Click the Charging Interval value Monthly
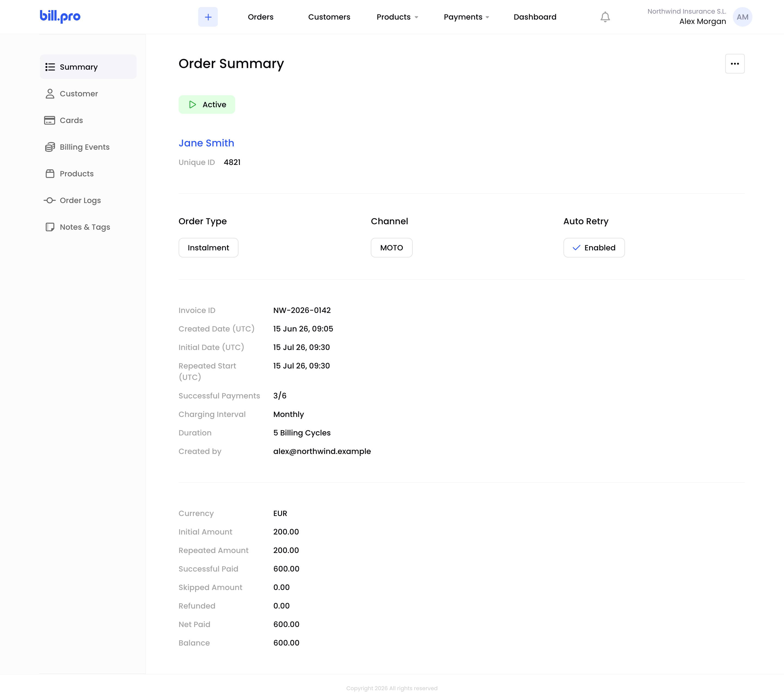 tap(289, 414)
